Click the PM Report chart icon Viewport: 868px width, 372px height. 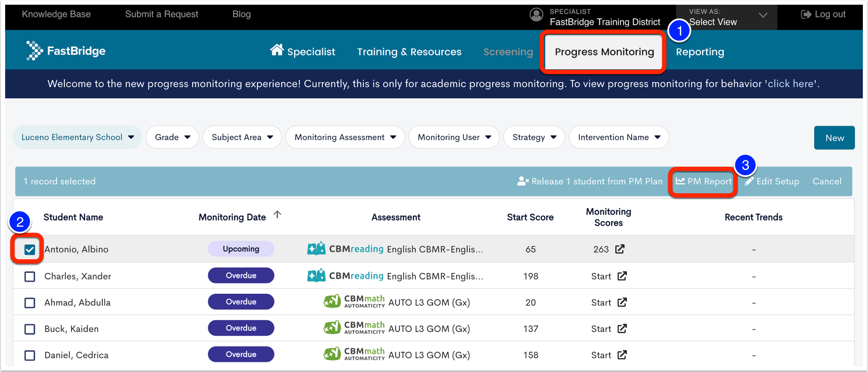(680, 181)
